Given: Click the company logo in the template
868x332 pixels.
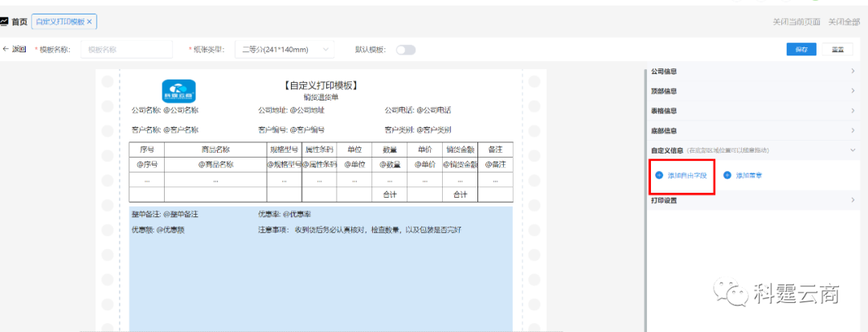Looking at the screenshot, I should coord(178,92).
